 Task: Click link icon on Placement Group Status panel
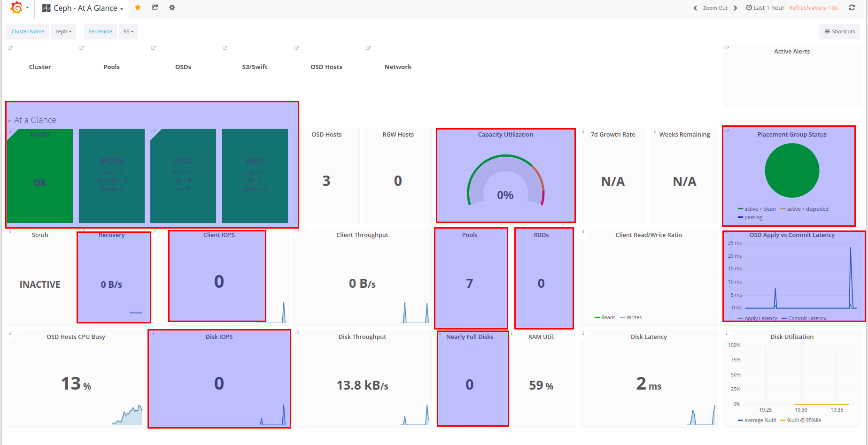pos(727,131)
